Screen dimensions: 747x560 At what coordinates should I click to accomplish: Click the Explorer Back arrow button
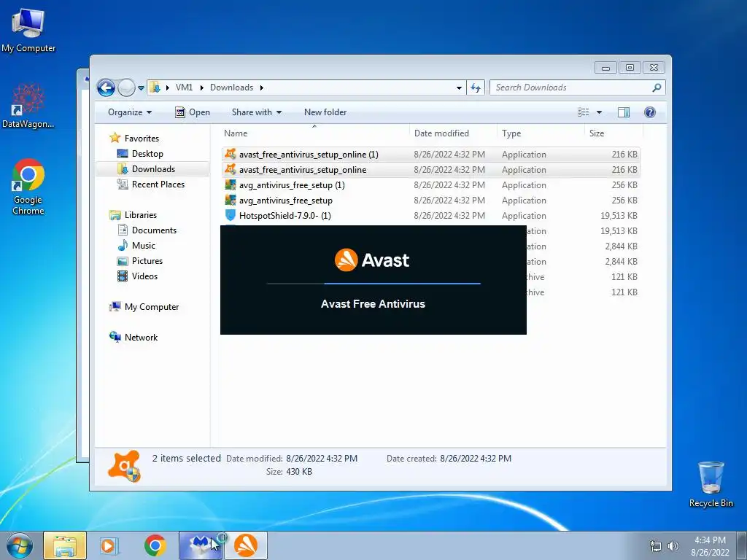pos(106,87)
